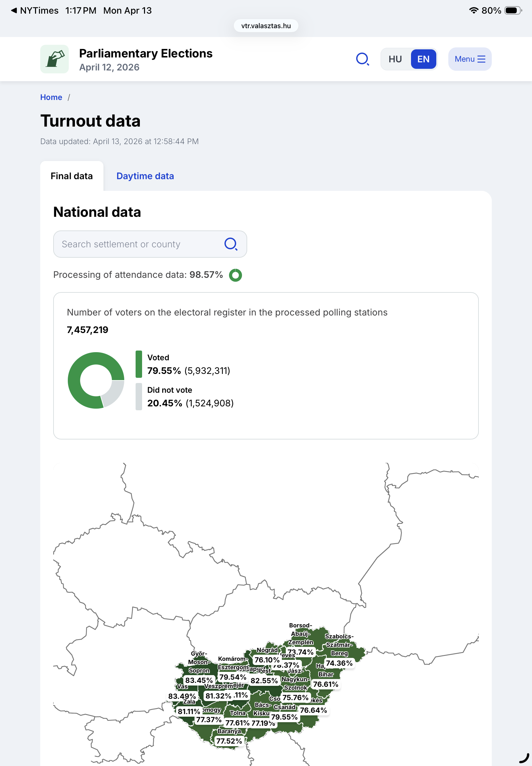Switch language to HU
Viewport: 532px width, 766px height.
pyautogui.click(x=395, y=59)
